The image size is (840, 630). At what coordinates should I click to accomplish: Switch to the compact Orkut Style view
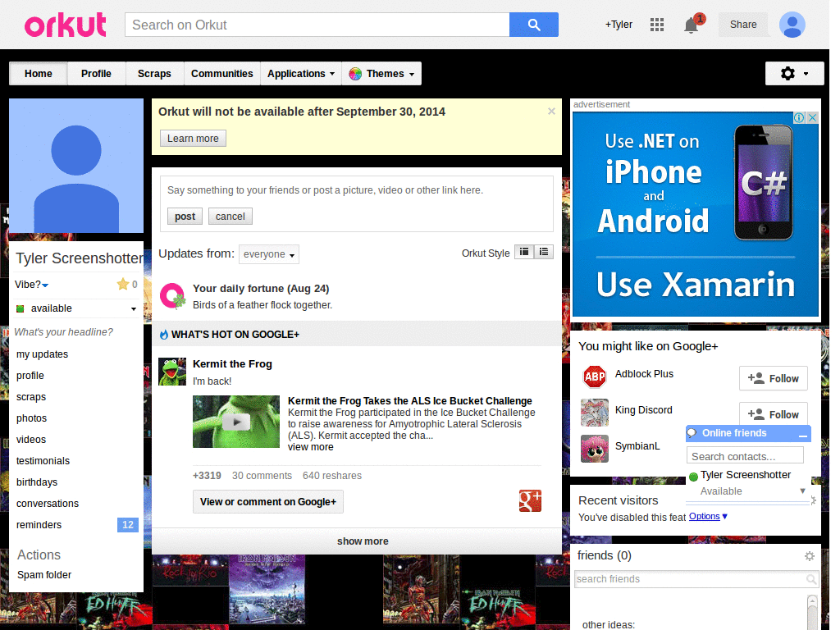click(524, 252)
